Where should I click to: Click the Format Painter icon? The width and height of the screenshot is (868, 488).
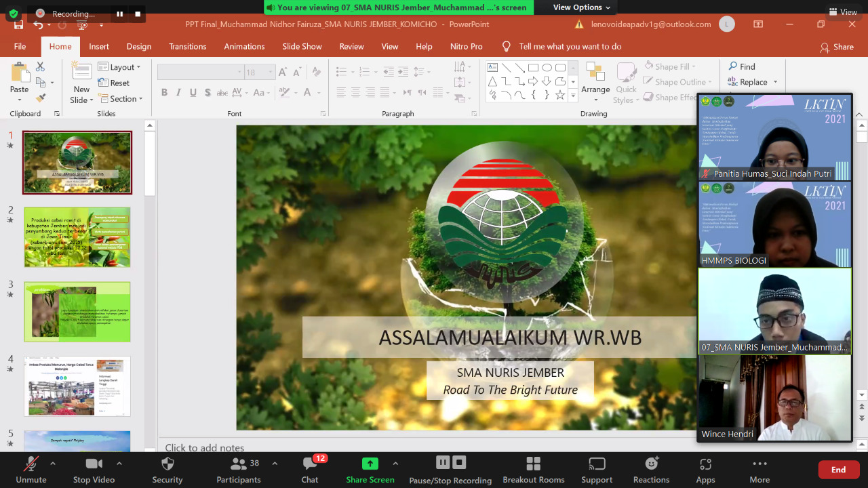[x=41, y=97]
